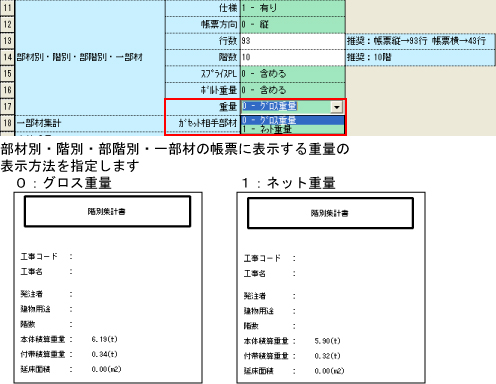Select the 仕様 '1 - 有り' cell
This screenshot has width=496, height=384.
292,8
